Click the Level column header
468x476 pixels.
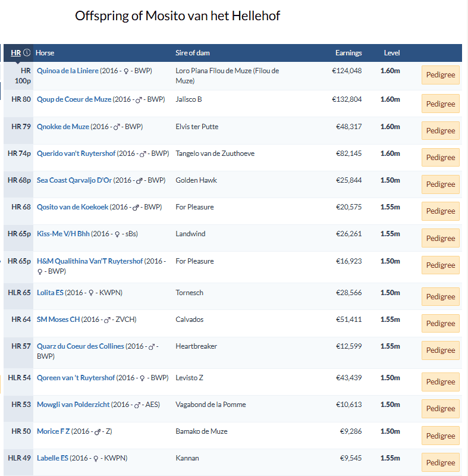point(392,53)
